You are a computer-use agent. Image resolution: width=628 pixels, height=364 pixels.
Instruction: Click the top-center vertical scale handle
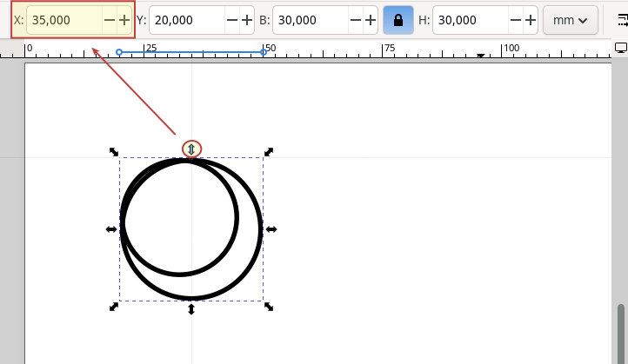(x=191, y=149)
